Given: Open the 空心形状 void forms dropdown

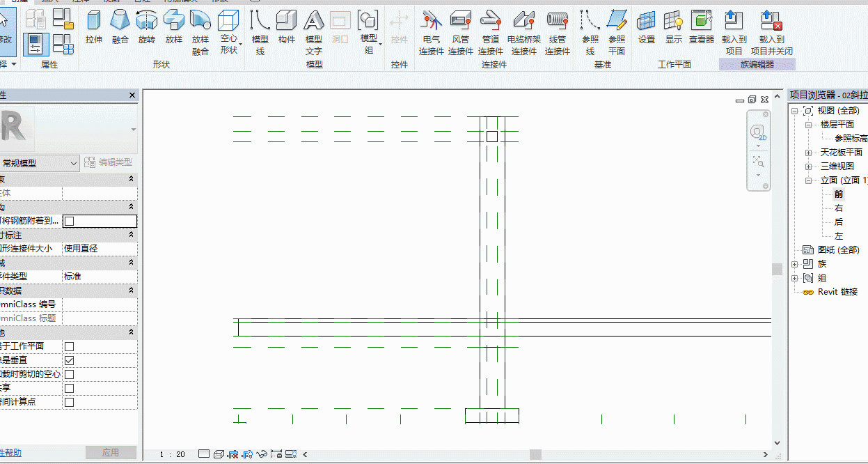Looking at the screenshot, I should [x=229, y=33].
